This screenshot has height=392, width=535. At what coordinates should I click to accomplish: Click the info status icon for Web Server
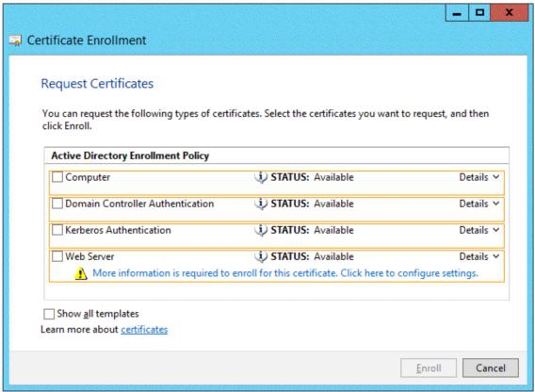pyautogui.click(x=261, y=256)
